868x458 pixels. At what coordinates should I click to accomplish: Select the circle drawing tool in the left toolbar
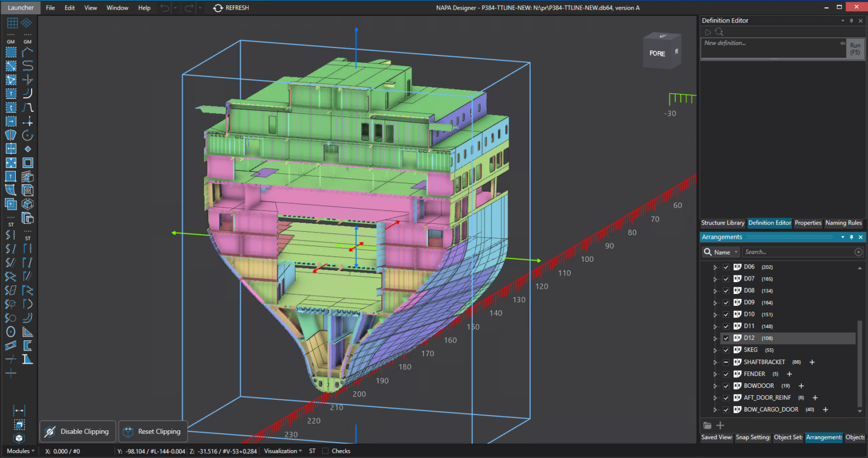[10, 332]
